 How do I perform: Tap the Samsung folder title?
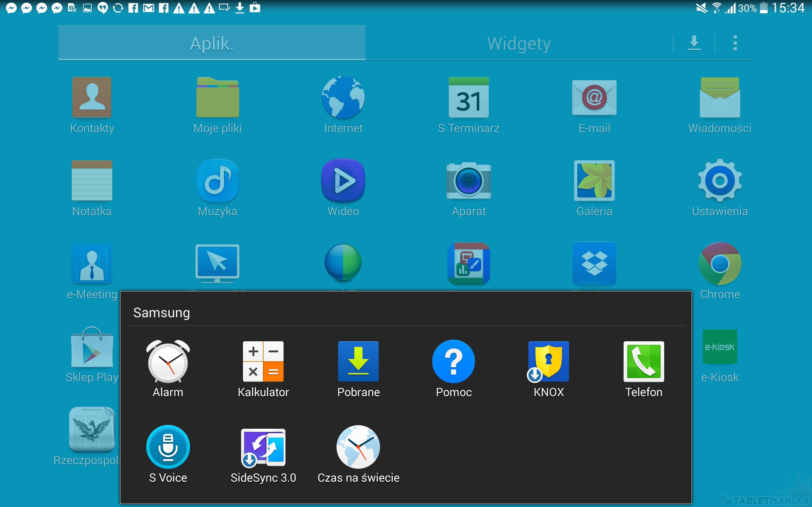162,312
